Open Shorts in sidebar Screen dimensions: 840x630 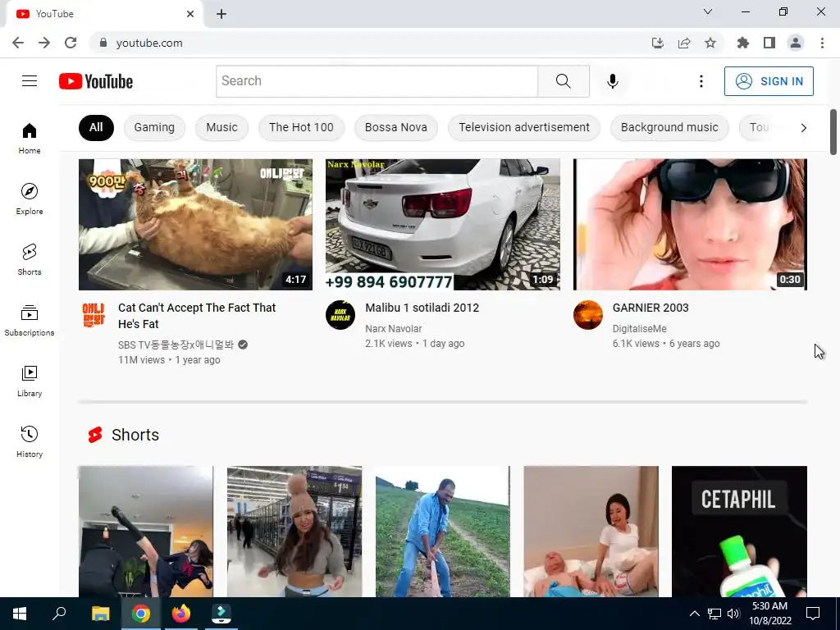point(30,260)
